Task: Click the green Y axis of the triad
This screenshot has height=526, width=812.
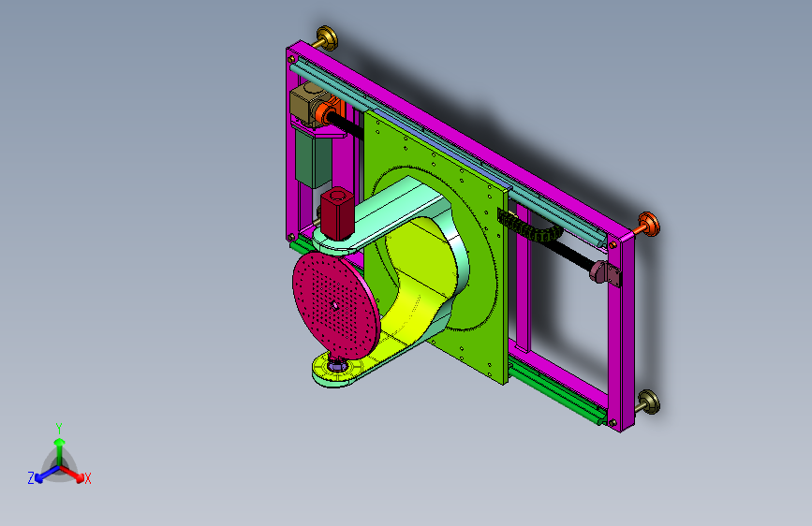Action: tap(60, 451)
